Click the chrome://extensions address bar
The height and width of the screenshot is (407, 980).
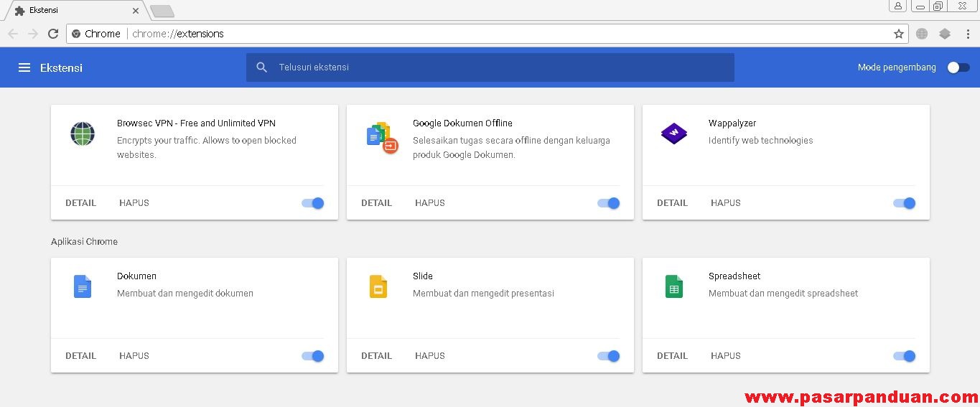[x=503, y=34]
